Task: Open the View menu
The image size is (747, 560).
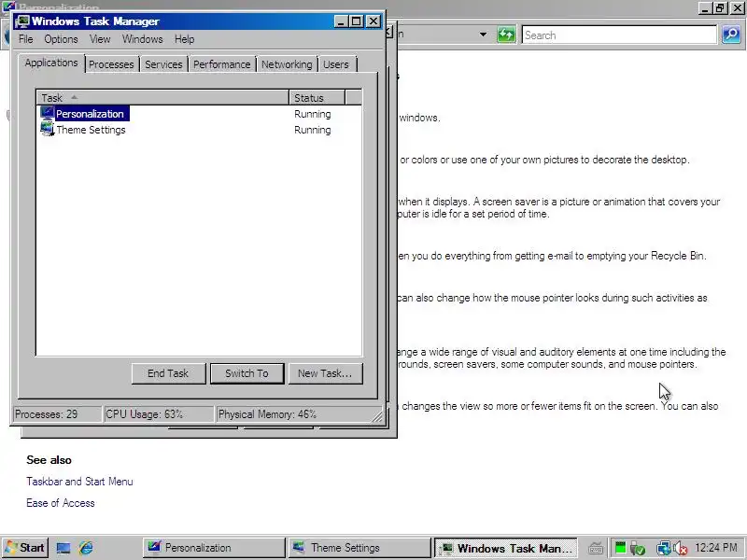Action: [x=100, y=39]
